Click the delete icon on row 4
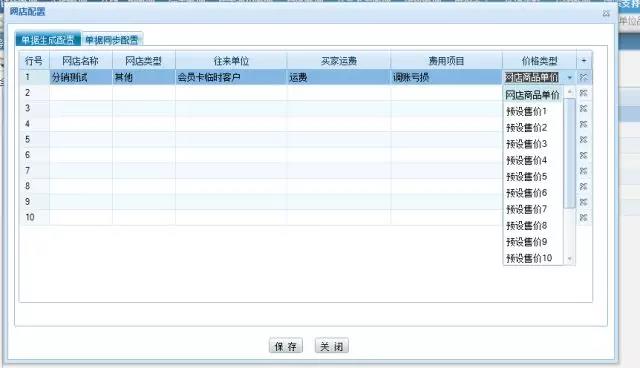This screenshot has width=640, height=368. [x=584, y=124]
